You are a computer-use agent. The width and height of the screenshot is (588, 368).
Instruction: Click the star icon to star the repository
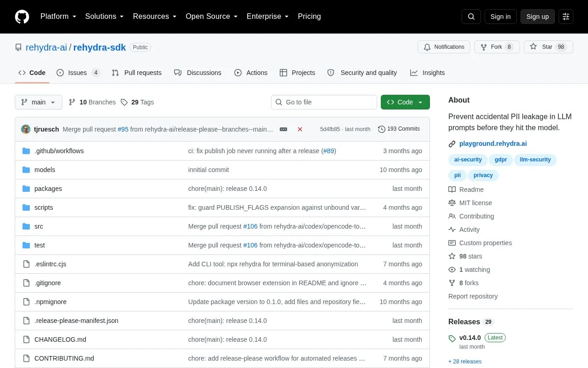pyautogui.click(x=533, y=47)
